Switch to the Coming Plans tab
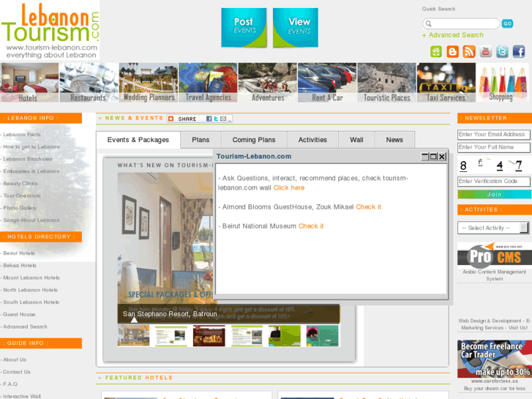Screen dimensions: 532x399 point(254,140)
